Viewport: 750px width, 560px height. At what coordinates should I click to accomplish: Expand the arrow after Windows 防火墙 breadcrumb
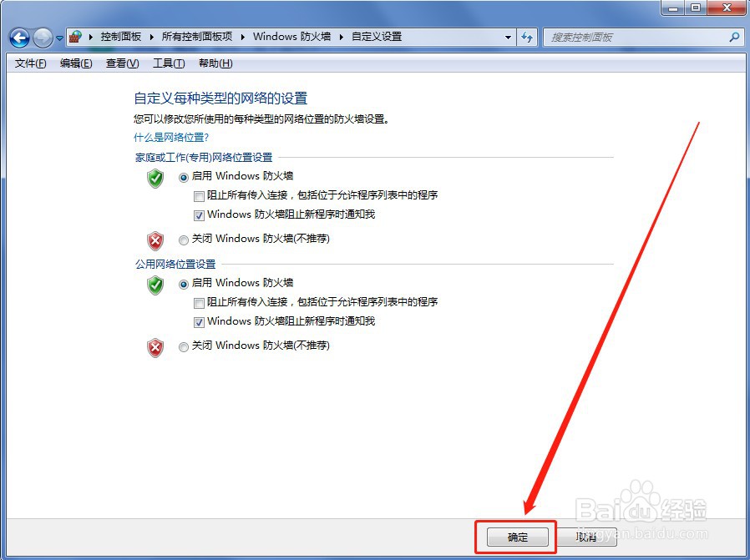click(342, 37)
